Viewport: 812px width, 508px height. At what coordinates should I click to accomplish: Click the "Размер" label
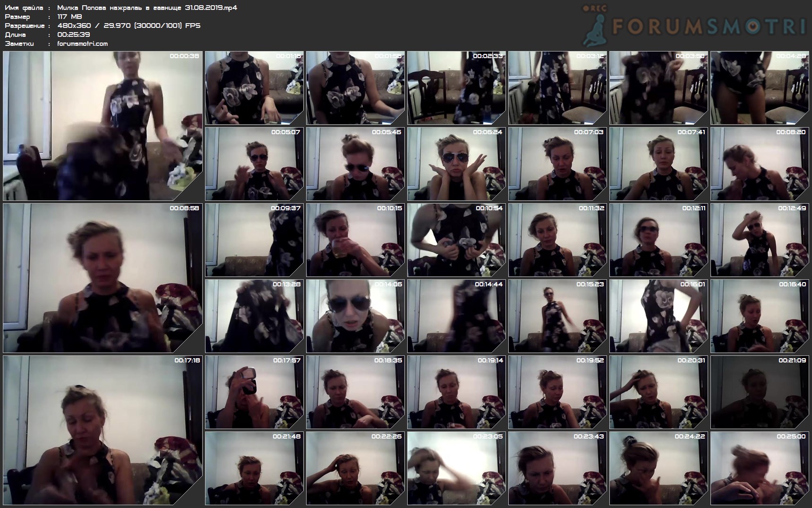(17, 17)
